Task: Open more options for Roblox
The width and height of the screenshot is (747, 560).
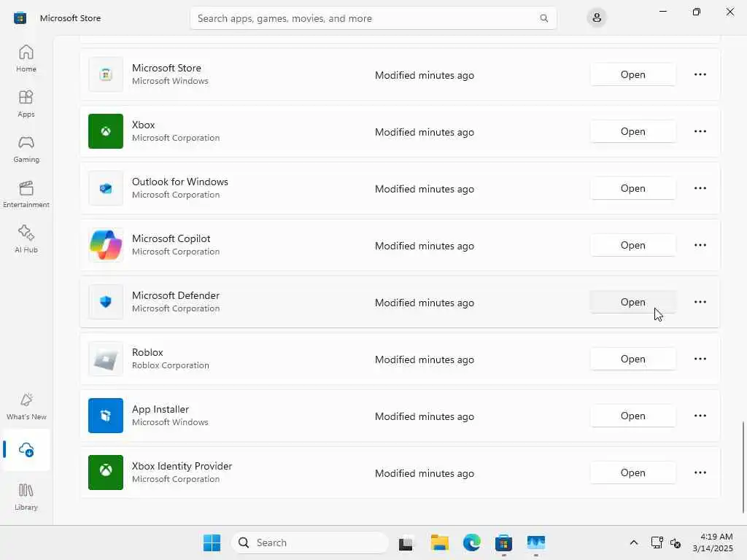Action: (700, 359)
